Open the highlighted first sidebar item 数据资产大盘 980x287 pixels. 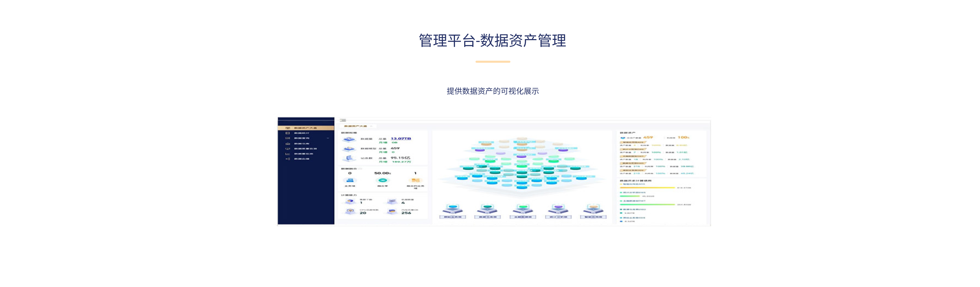[306, 128]
